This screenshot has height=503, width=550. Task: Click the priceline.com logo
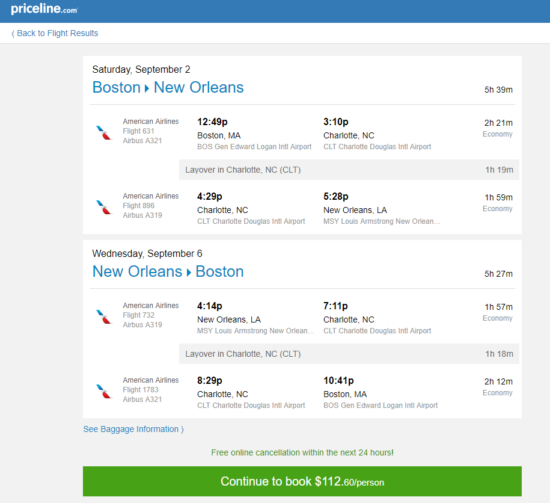coord(44,9)
